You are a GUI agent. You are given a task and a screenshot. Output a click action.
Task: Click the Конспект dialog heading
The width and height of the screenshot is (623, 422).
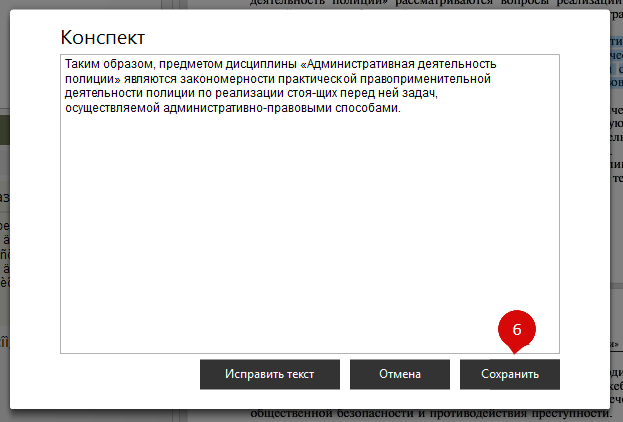(103, 37)
